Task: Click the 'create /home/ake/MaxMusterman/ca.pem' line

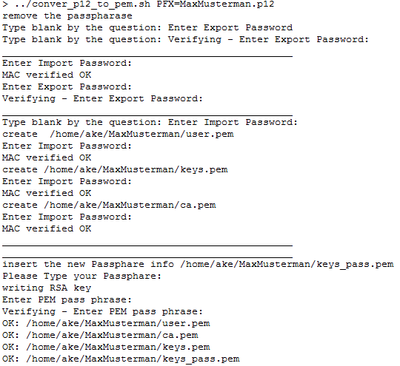Action: click(x=109, y=205)
